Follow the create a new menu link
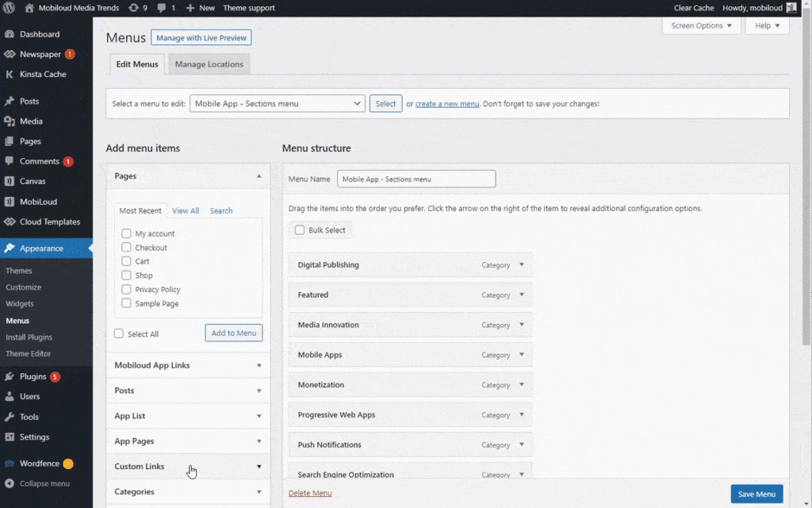Screen dimensions: 812x508 point(447,104)
